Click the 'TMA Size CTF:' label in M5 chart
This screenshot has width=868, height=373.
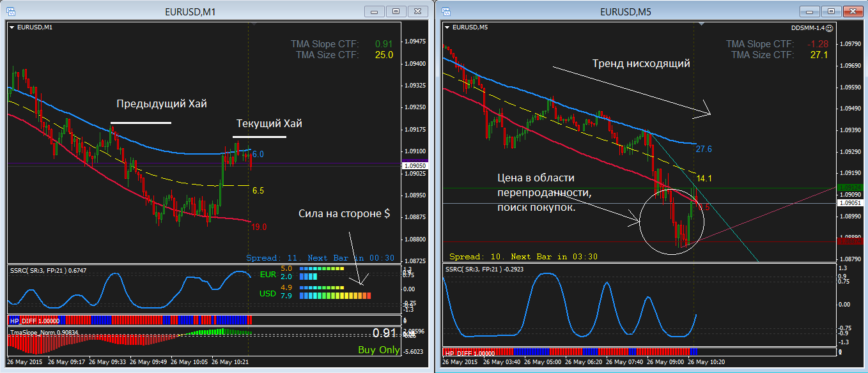(763, 55)
